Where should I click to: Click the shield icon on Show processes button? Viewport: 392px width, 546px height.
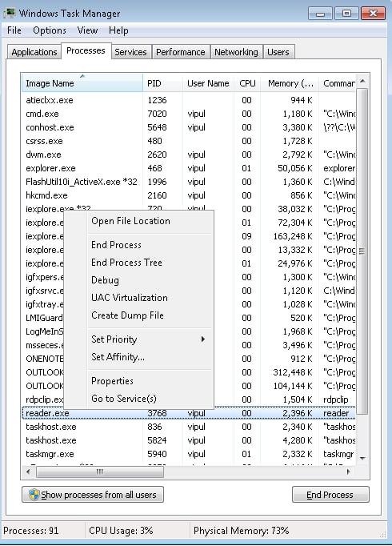[x=34, y=495]
